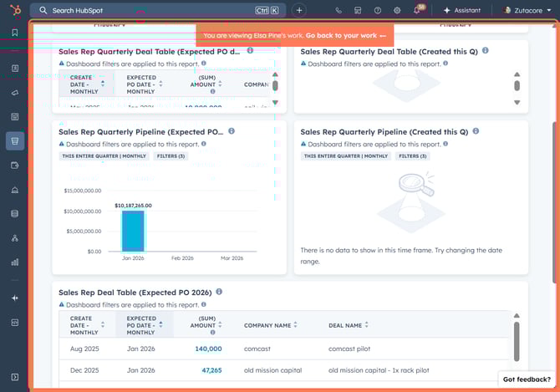This screenshot has width=560, height=392.
Task: Open the settings gear icon
Action: click(397, 11)
